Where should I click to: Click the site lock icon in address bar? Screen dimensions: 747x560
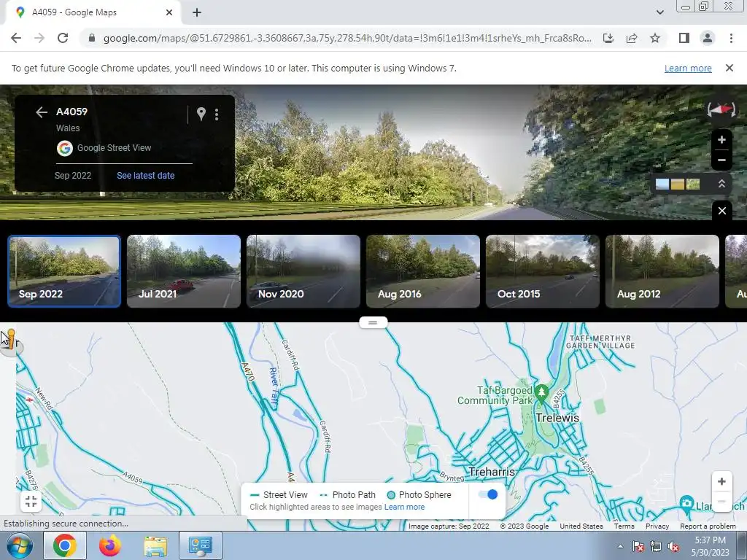(92, 38)
